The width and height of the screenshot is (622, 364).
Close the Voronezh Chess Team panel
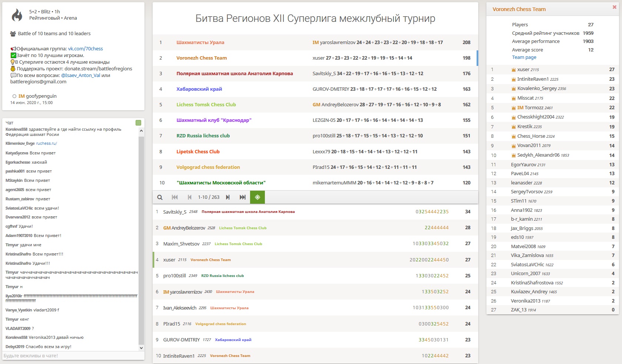tap(615, 7)
